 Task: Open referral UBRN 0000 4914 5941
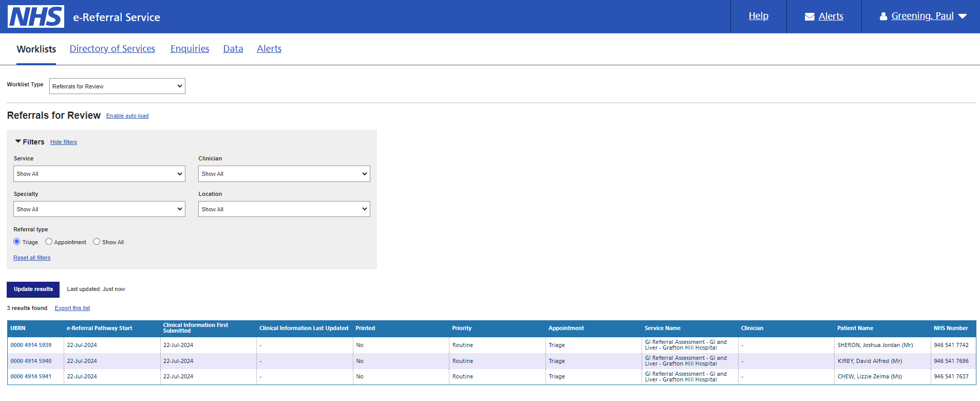tap(31, 376)
